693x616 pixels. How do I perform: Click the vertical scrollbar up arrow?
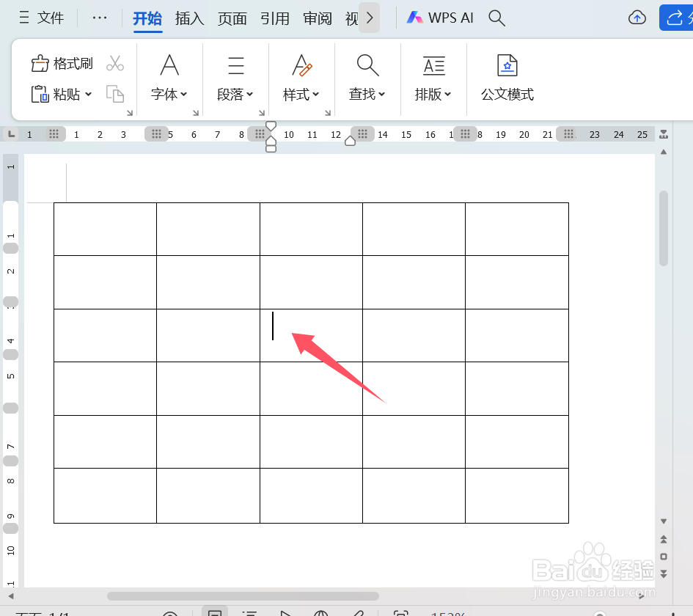[663, 152]
